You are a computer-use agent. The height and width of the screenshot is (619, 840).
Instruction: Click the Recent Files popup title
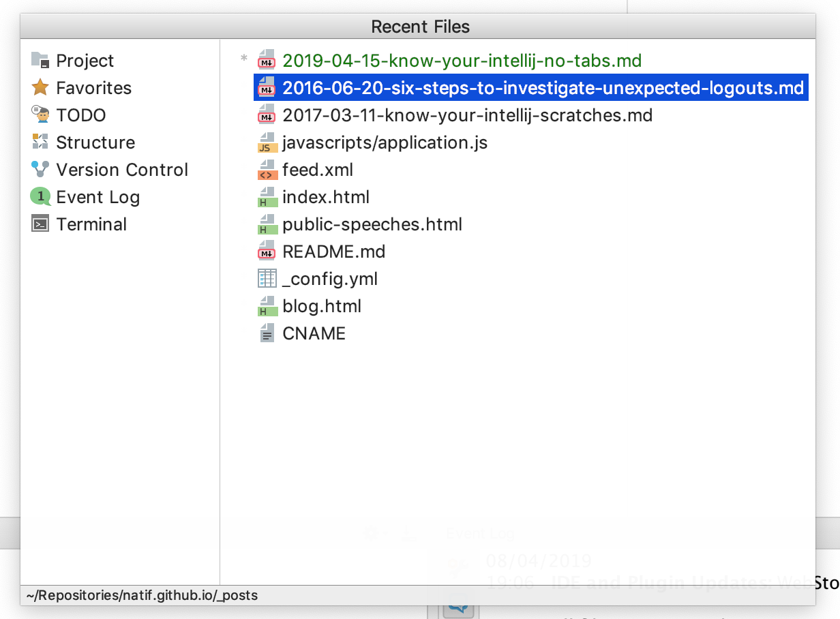point(420,27)
